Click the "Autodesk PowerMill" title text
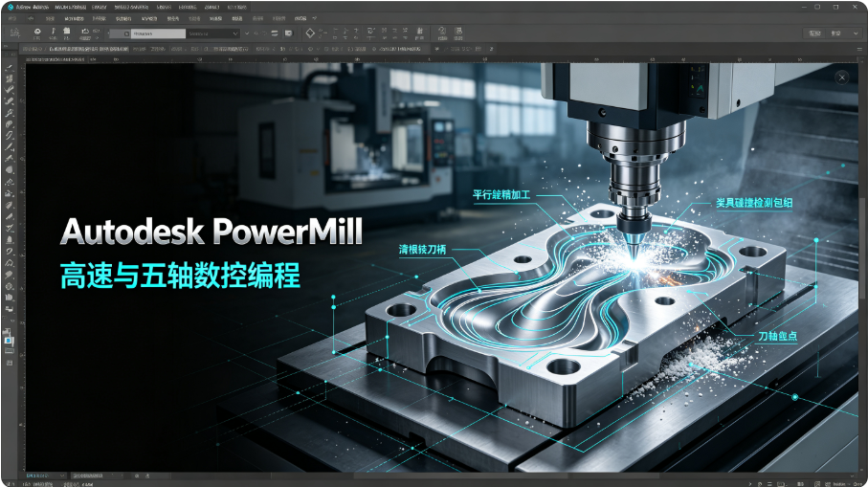The image size is (868, 487). pyautogui.click(x=211, y=232)
